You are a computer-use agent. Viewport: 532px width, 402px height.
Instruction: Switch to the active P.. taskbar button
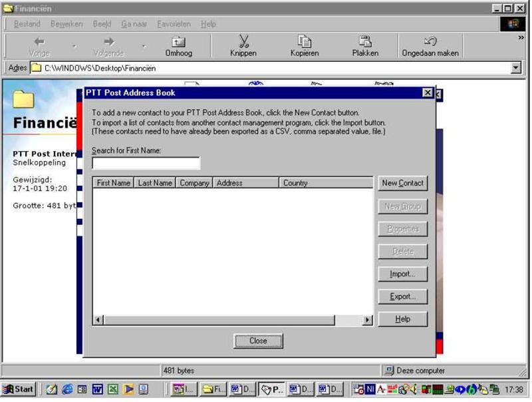272,389
